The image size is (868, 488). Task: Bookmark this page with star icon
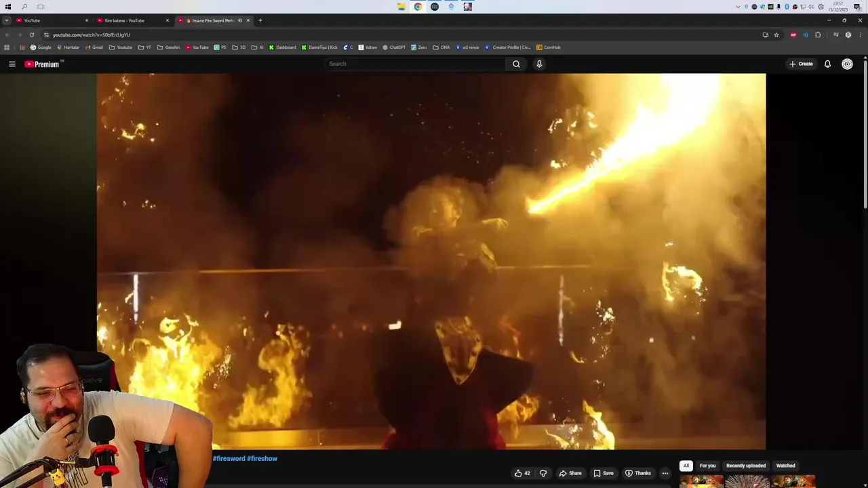776,35
